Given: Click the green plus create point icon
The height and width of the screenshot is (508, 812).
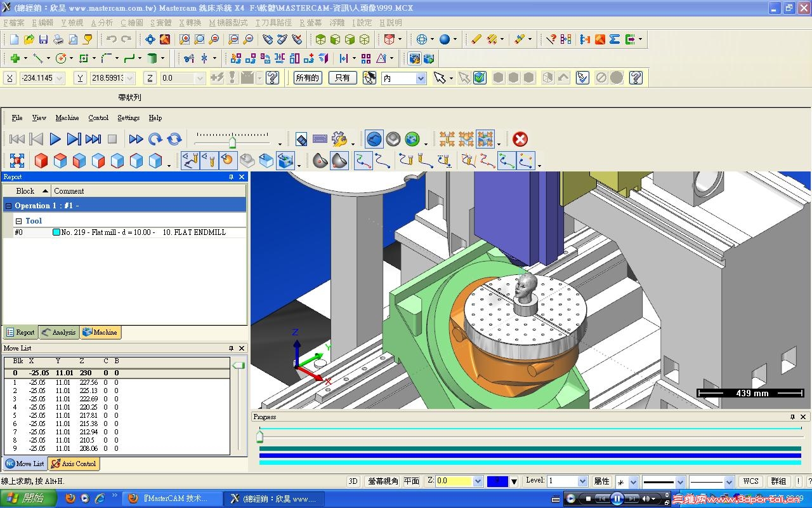Looking at the screenshot, I should (x=14, y=58).
